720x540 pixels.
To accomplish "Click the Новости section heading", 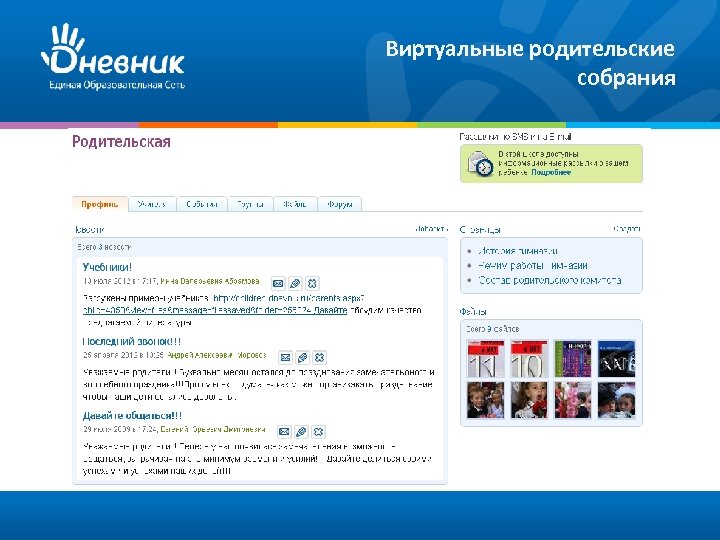I will point(90,229).
